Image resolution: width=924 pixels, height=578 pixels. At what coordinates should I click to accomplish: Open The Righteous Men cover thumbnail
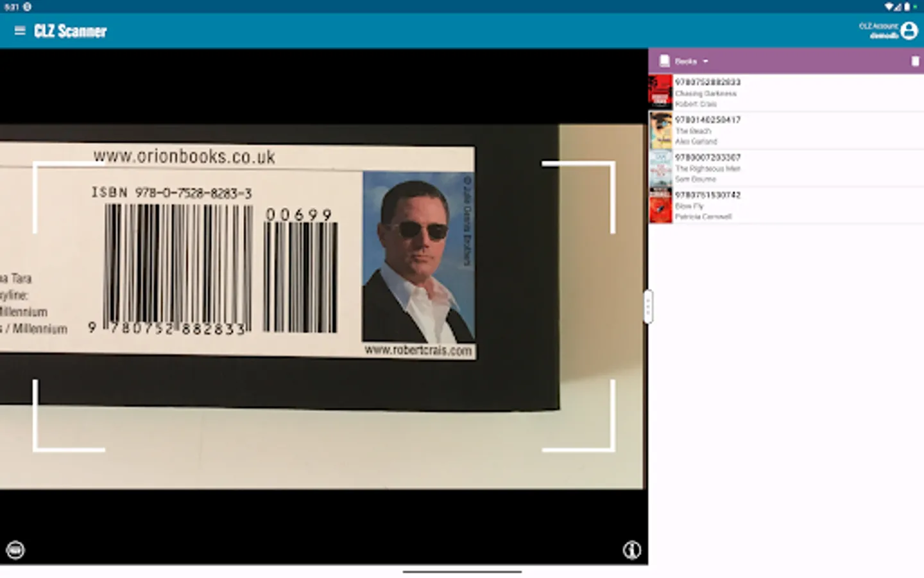point(660,168)
